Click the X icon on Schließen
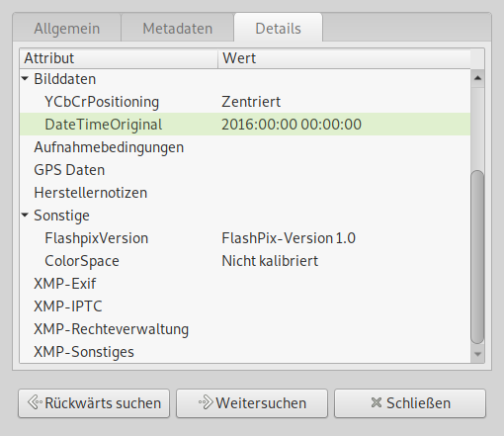This screenshot has height=436, width=504. point(377,402)
